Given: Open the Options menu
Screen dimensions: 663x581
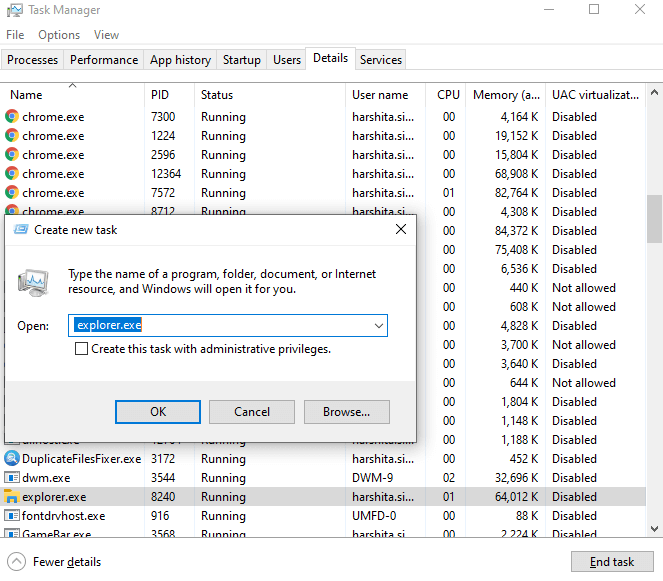Looking at the screenshot, I should 59,35.
